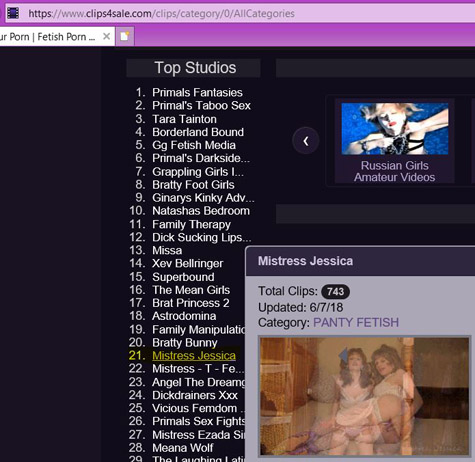
Task: Open Family Therapy studio
Action: point(191,224)
